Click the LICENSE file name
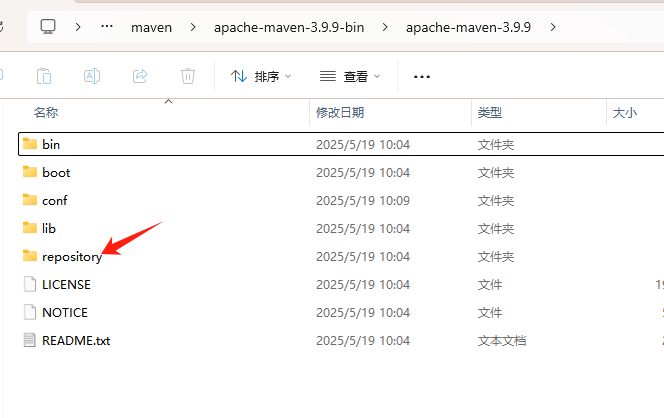This screenshot has height=418, width=664. tap(66, 285)
